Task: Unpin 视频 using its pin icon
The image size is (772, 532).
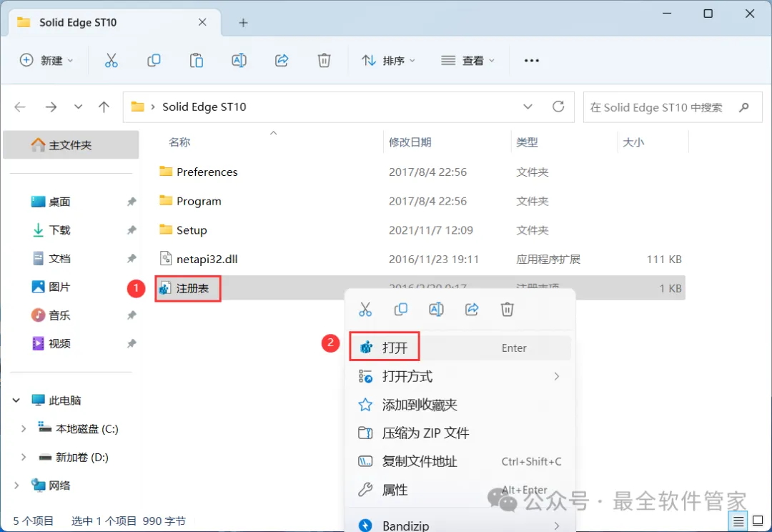Action: click(x=132, y=343)
